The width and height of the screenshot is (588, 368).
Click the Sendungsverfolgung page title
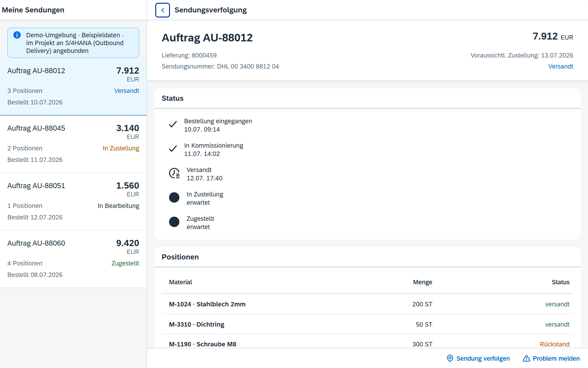click(210, 10)
